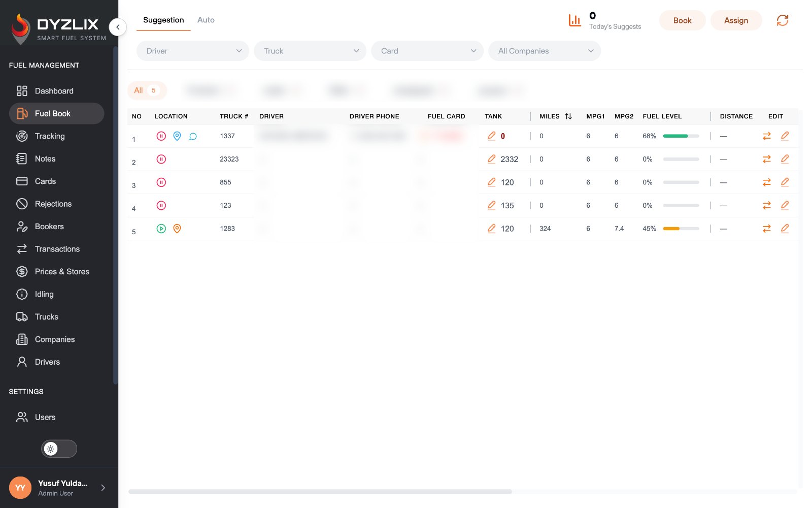
Task: Click the blue map pin for truck 1337
Action: coord(177,136)
